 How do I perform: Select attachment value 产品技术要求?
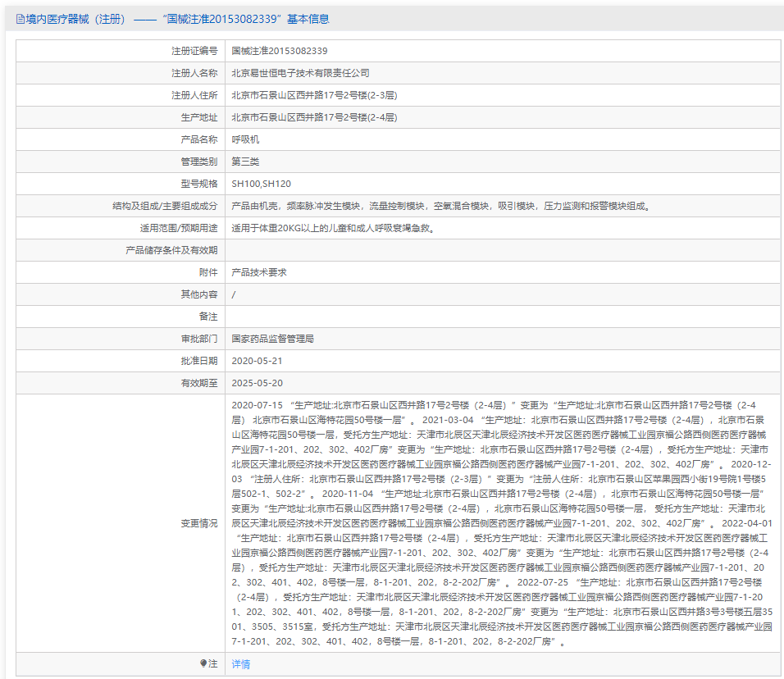click(259, 272)
